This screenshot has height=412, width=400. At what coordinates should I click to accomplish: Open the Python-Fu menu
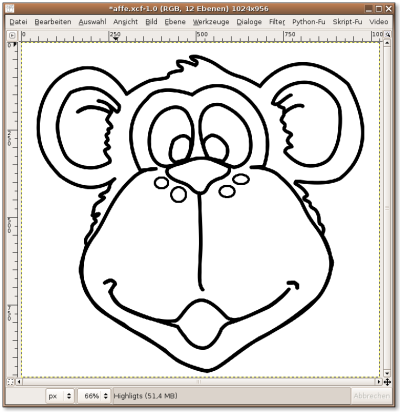tap(308, 22)
